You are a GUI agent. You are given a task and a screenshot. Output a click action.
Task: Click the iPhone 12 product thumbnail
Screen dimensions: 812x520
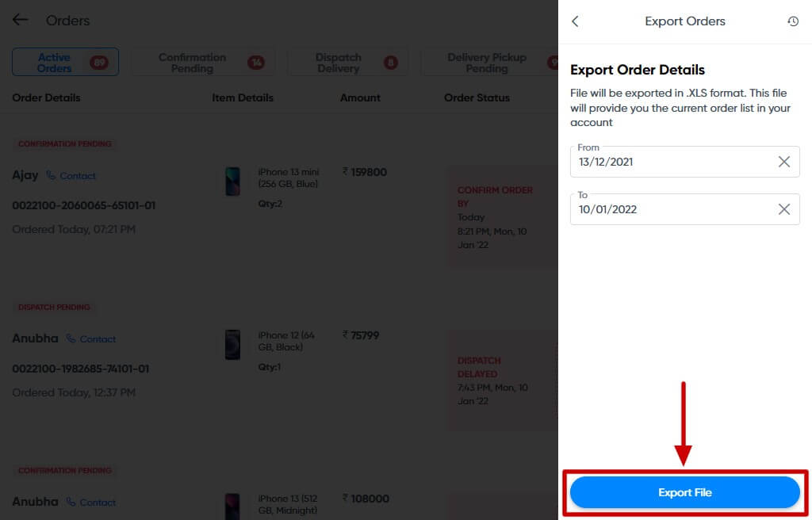[232, 344]
